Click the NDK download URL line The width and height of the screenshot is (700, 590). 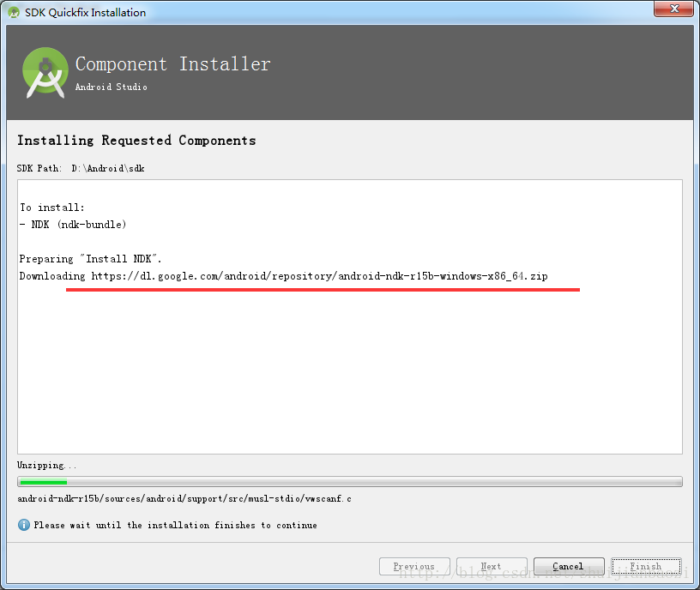click(x=283, y=276)
